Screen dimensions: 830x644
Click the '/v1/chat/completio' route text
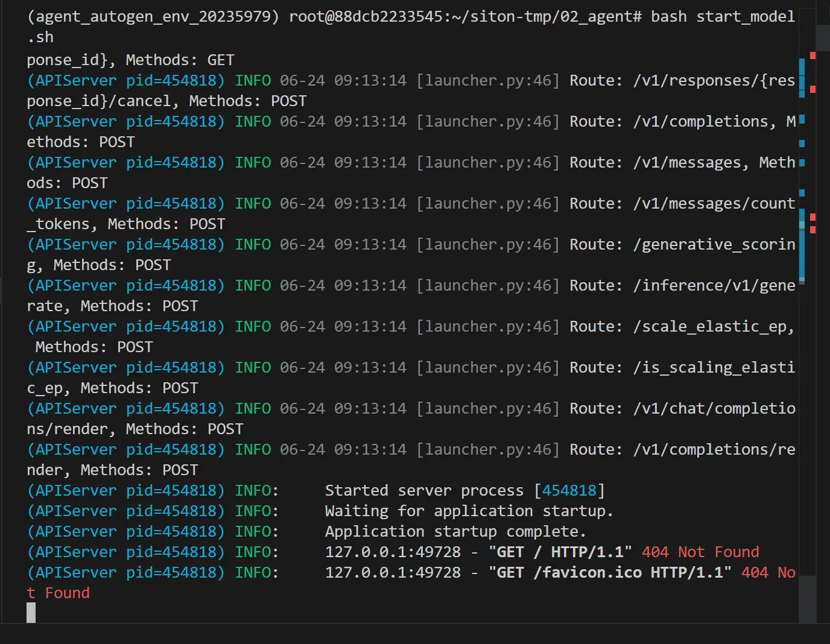coord(714,408)
